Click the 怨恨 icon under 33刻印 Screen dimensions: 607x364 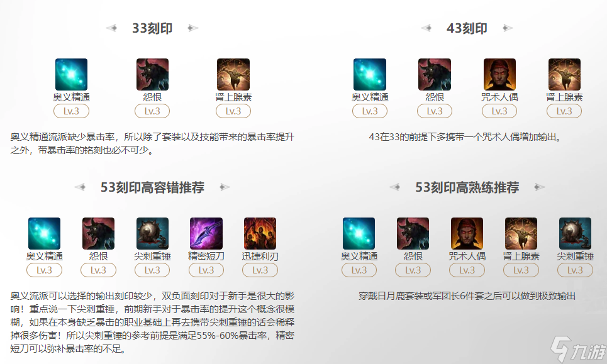(152, 74)
